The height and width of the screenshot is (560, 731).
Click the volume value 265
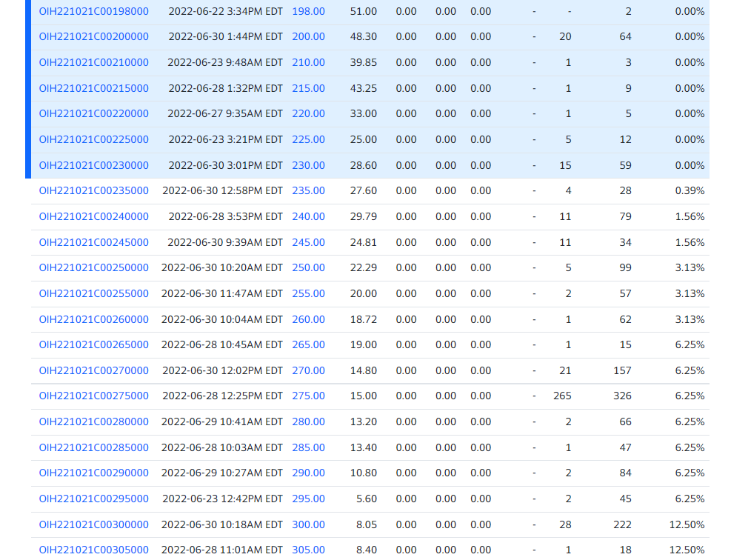[x=562, y=396]
